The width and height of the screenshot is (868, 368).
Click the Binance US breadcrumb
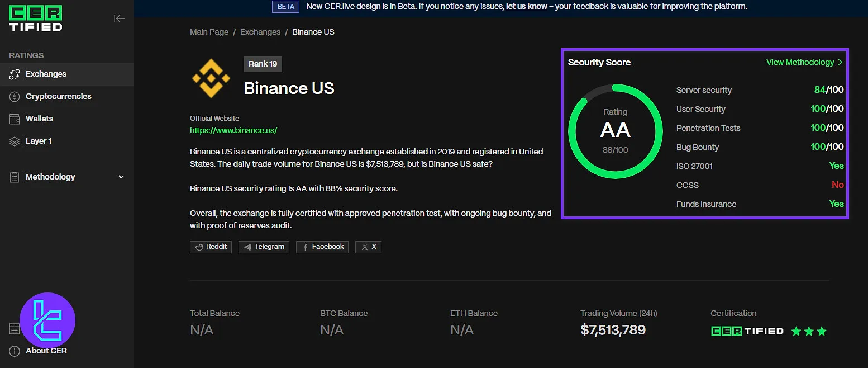pos(313,32)
